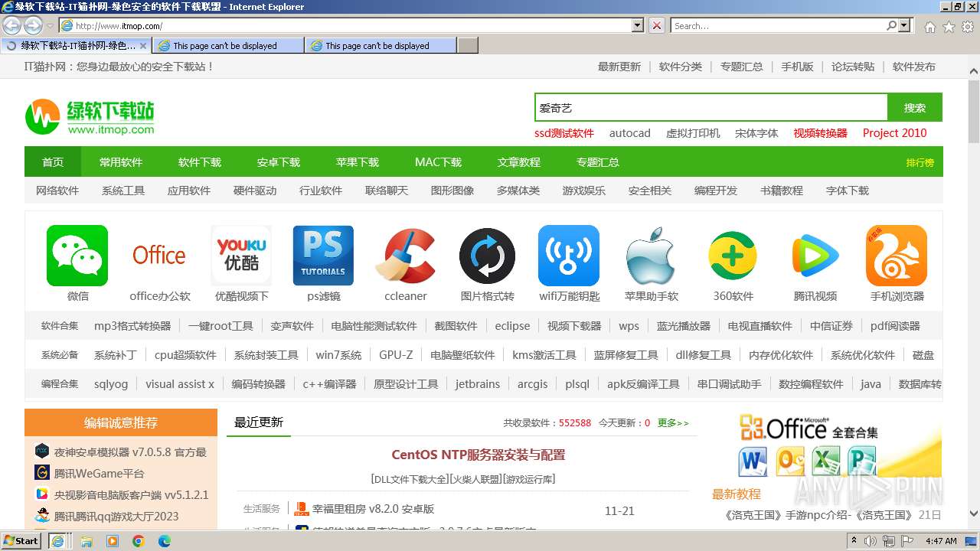This screenshot has width=980, height=551.
Task: Click the volume icon in system tray
Action: pyautogui.click(x=871, y=541)
